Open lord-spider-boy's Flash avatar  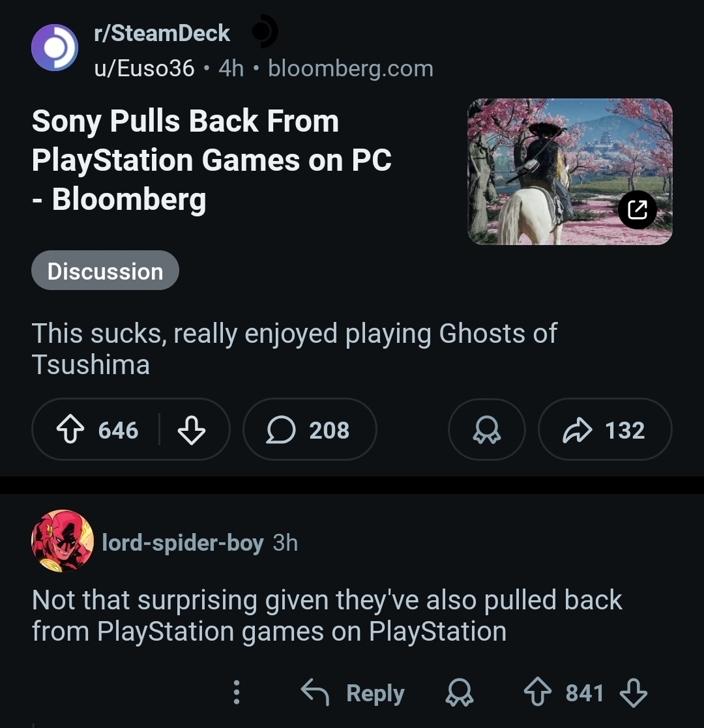pos(63,541)
